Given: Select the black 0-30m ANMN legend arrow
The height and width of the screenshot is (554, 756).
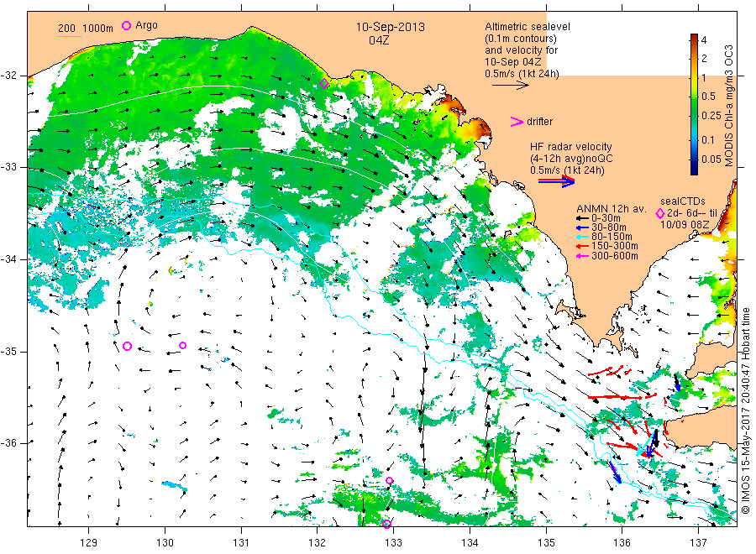Looking at the screenshot, I should tap(583, 217).
